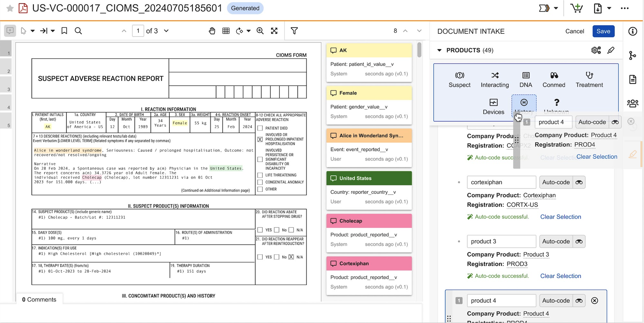The height and width of the screenshot is (323, 644).
Task: Click the go-to-page arrow icon
Action: tap(44, 31)
